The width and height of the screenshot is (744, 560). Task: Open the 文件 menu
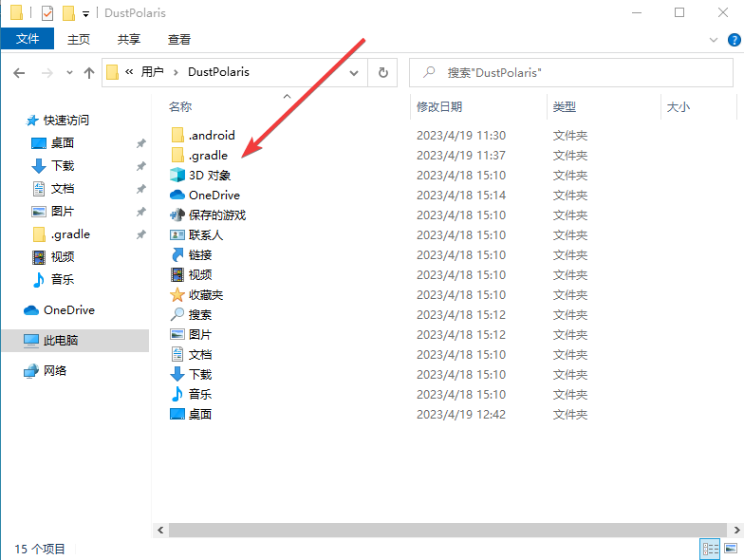[28, 39]
